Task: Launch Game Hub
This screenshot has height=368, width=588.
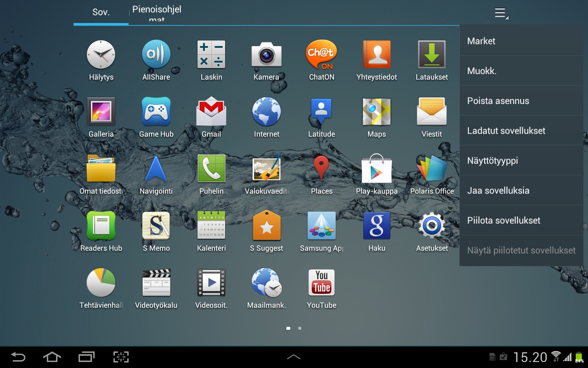Action: tap(156, 118)
